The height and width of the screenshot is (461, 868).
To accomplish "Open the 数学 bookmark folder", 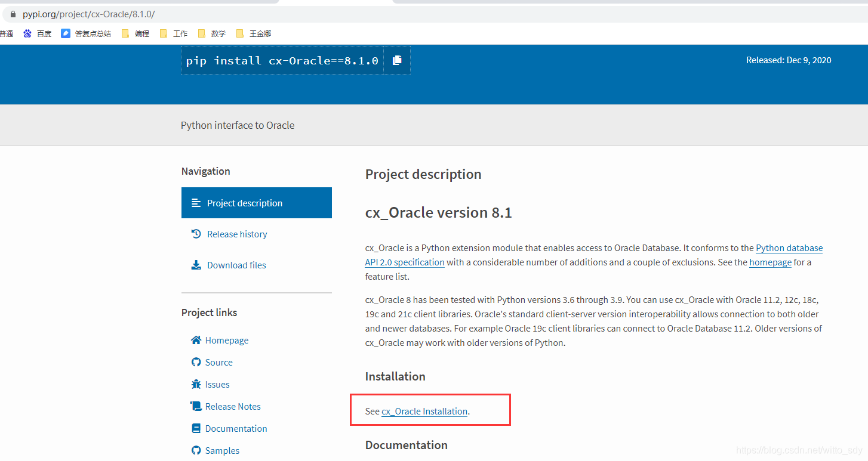I will click(x=212, y=33).
